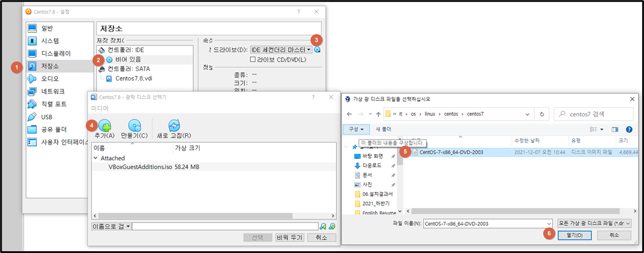Screen dimensions: 644x253
Task: Click the 열기(O) button
Action: click(574, 235)
